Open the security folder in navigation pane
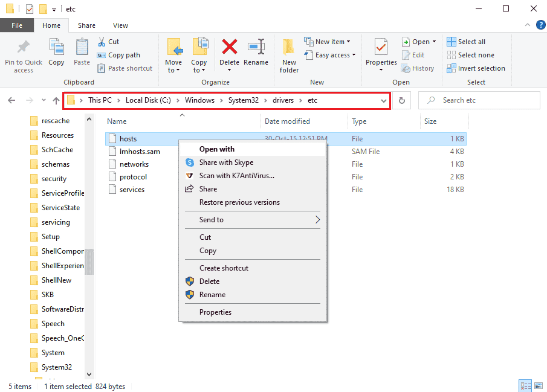 pyautogui.click(x=54, y=179)
